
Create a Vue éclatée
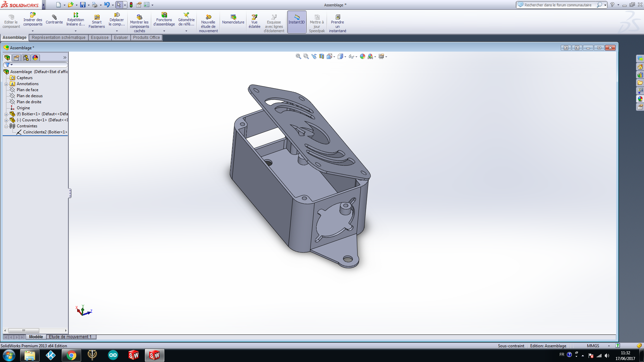pos(255,21)
